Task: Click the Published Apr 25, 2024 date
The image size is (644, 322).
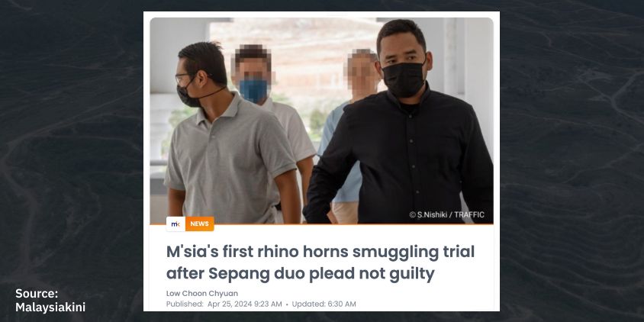Action: 224,304
